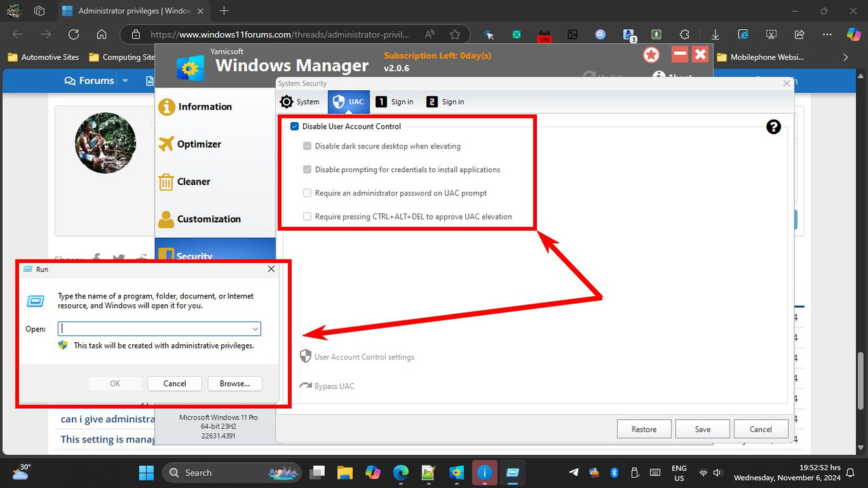Expand the favorites bar overflow chevron
Image resolution: width=868 pixels, height=488 pixels.
846,57
